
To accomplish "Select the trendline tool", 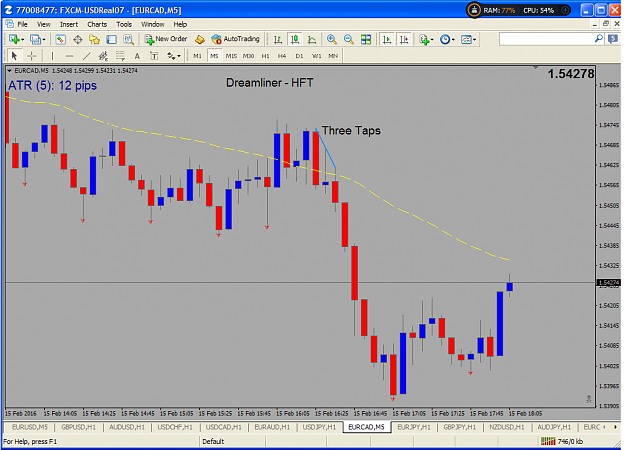I will [x=86, y=56].
